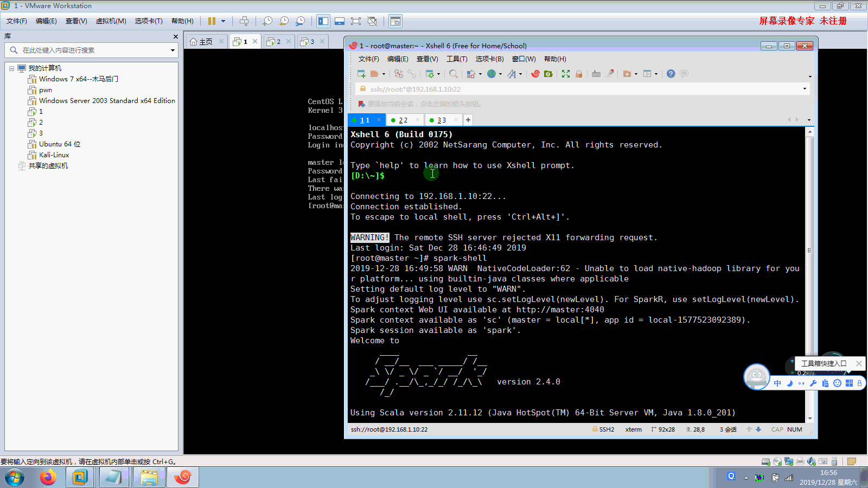The width and height of the screenshot is (868, 488).
Task: Close the 工具箱快捷入口 tooltip
Action: 858,363
